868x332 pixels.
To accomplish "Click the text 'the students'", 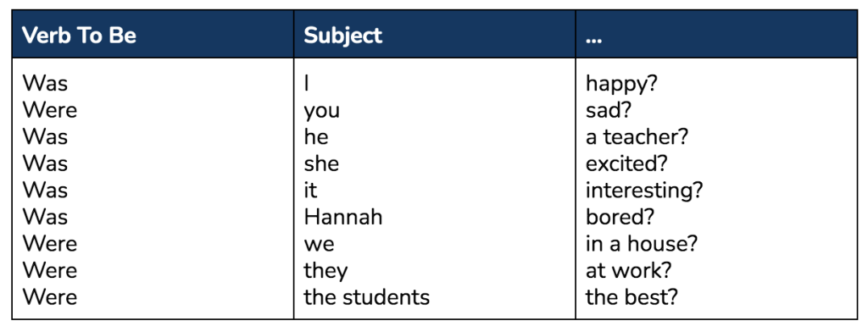I will pos(366,297).
